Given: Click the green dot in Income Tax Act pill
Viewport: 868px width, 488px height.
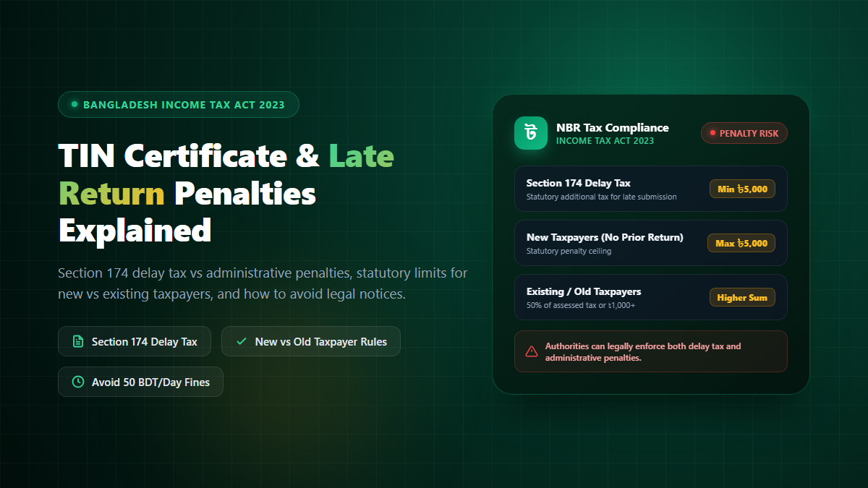Looking at the screenshot, I should (x=75, y=104).
